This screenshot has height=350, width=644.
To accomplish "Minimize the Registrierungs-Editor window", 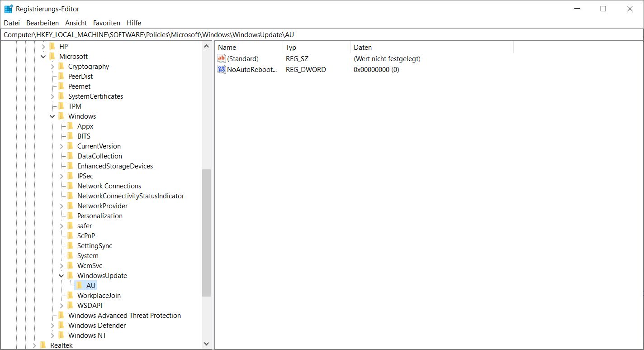I will tap(577, 9).
